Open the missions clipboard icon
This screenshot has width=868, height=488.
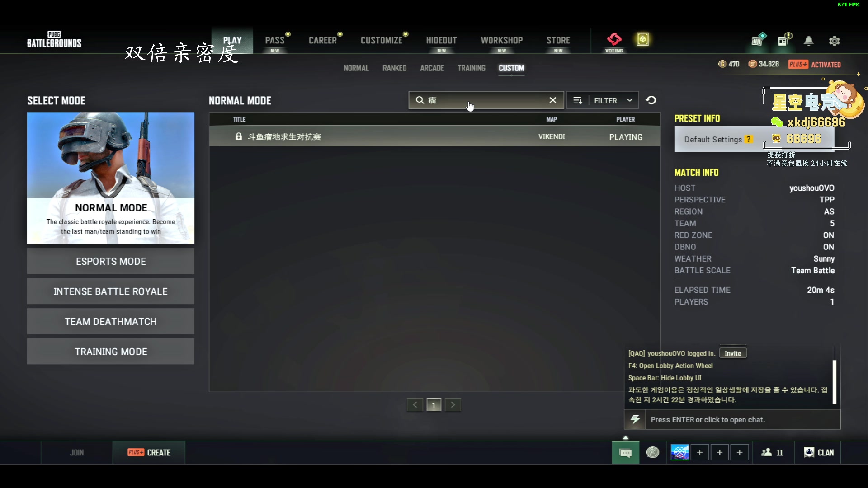click(x=784, y=40)
